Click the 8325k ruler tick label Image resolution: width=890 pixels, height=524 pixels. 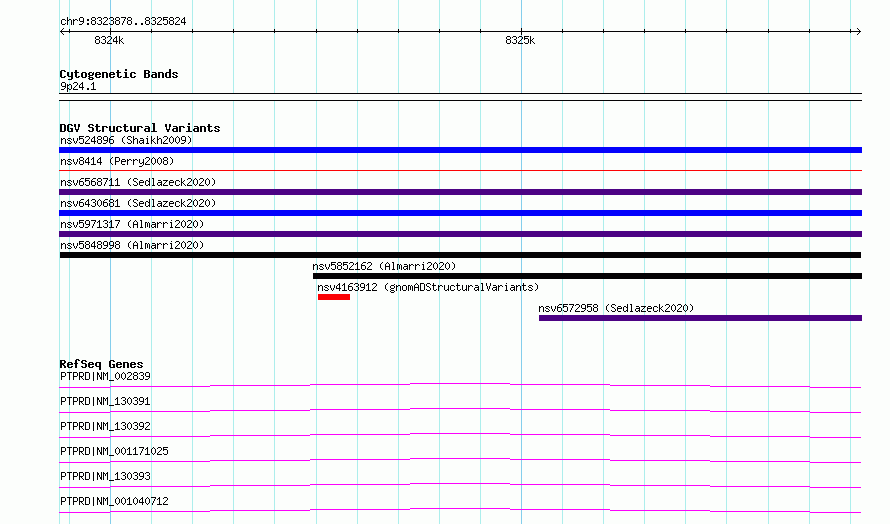click(520, 40)
